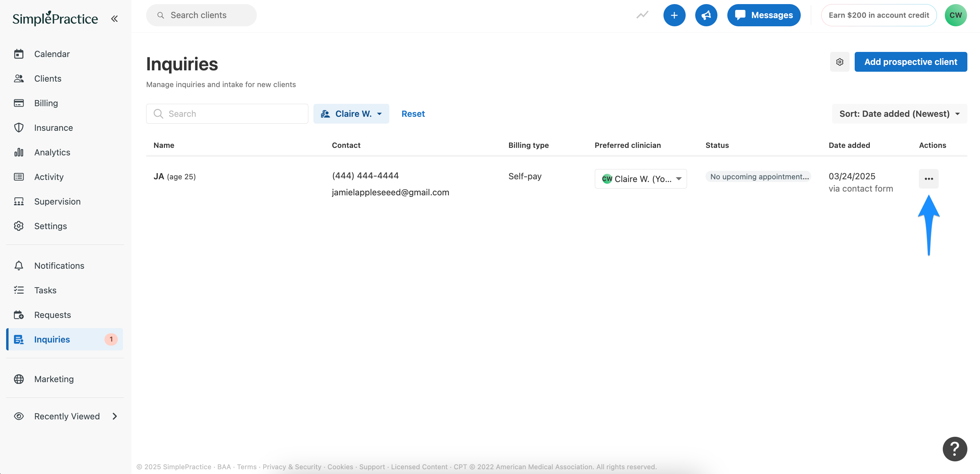Open Messages from the top bar
Screen dimensions: 980x474
pyautogui.click(x=764, y=15)
